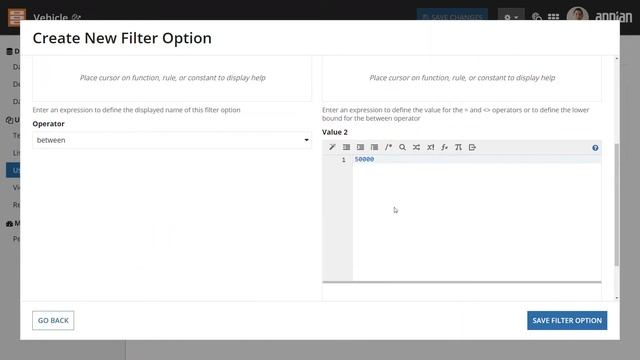Click the third toolbar icon for outdent

[x=360, y=147]
